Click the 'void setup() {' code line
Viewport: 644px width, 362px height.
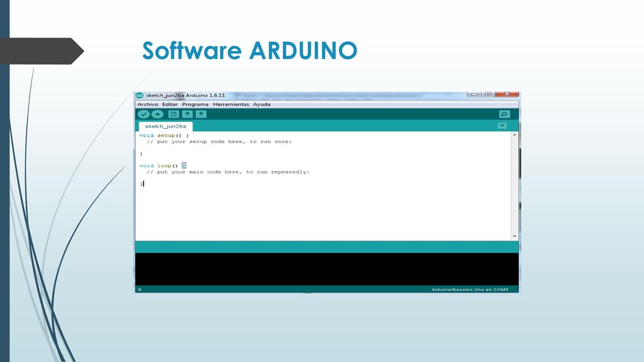(164, 136)
